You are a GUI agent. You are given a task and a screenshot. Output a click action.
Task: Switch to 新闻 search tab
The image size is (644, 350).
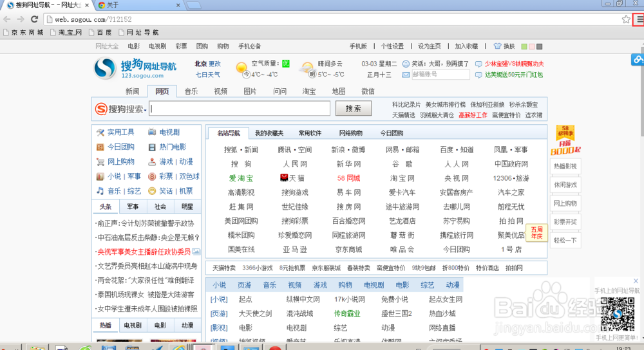click(132, 91)
